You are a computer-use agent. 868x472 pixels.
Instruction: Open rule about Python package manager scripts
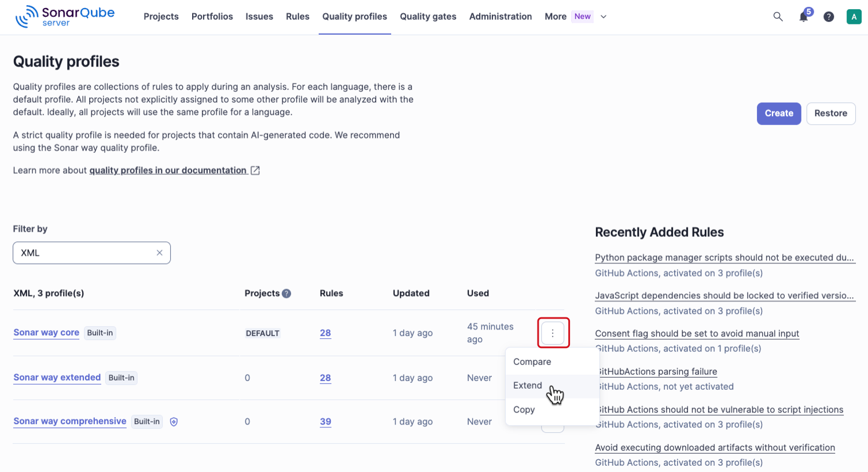pos(724,258)
